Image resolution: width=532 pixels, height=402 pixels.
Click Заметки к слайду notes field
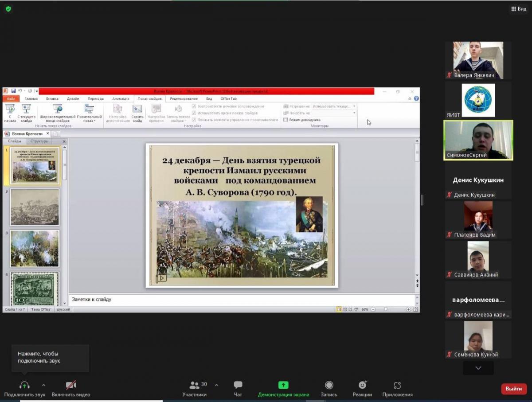(242, 300)
